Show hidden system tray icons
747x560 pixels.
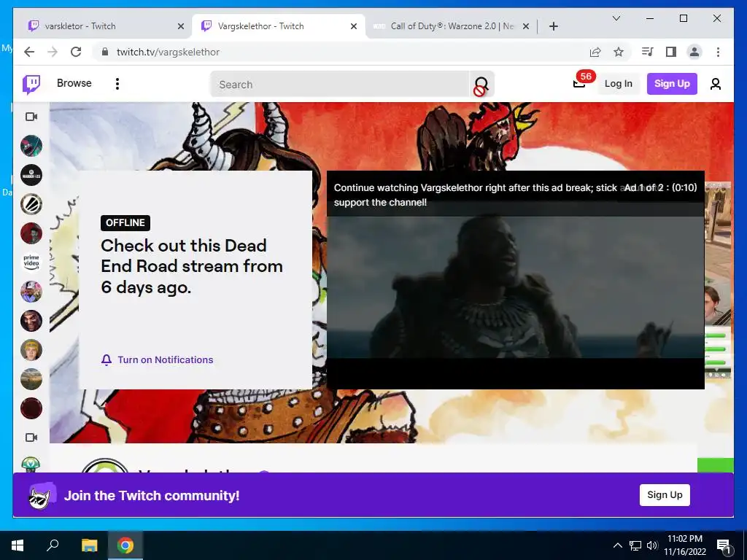[617, 545]
